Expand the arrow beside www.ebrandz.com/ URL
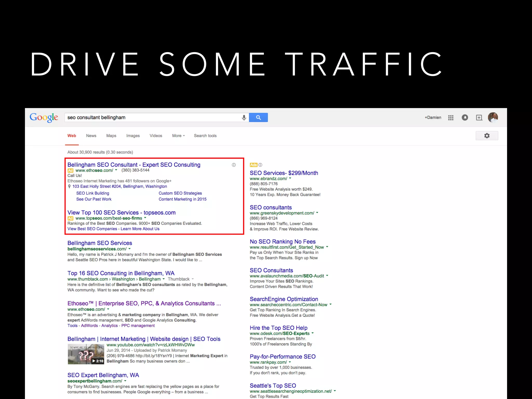This screenshot has width=532, height=399. pyautogui.click(x=290, y=178)
